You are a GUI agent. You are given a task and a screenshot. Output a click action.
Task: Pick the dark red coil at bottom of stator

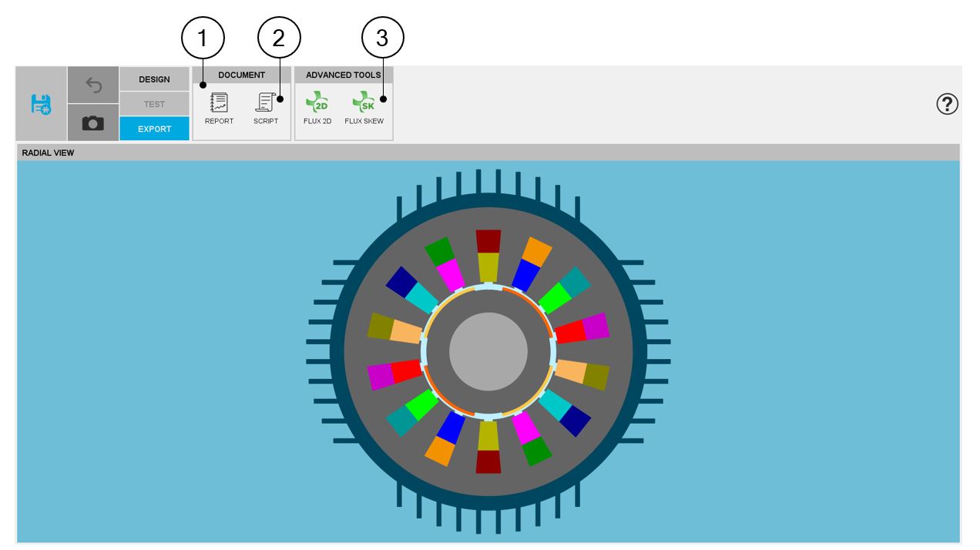[488, 462]
